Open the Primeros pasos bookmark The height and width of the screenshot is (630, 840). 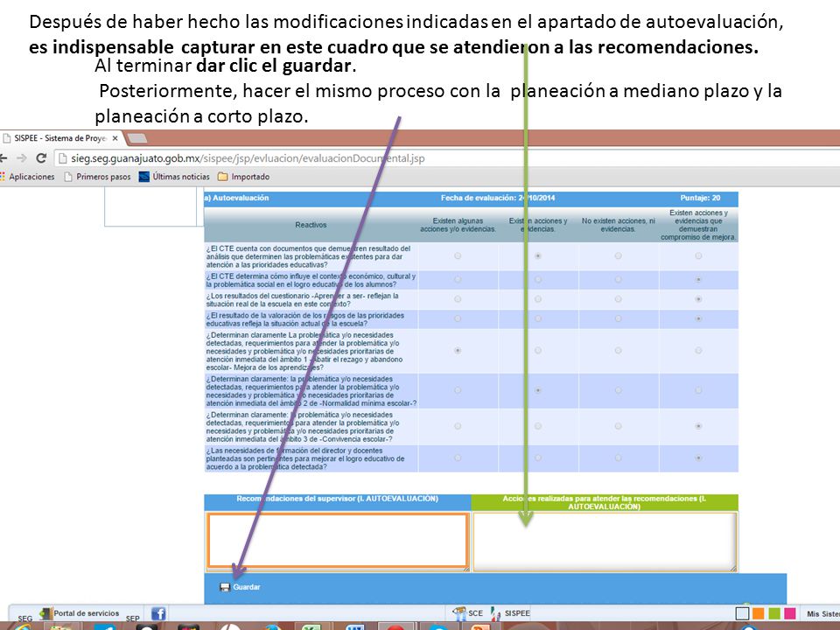[97, 177]
